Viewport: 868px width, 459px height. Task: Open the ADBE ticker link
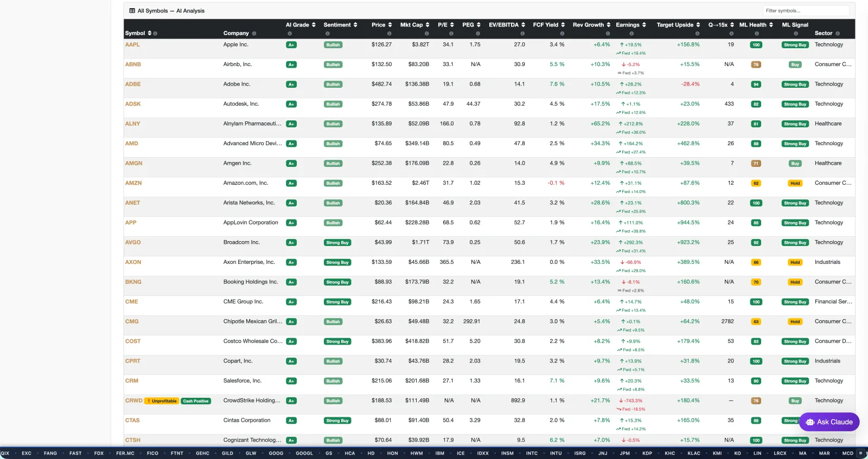pyautogui.click(x=133, y=84)
